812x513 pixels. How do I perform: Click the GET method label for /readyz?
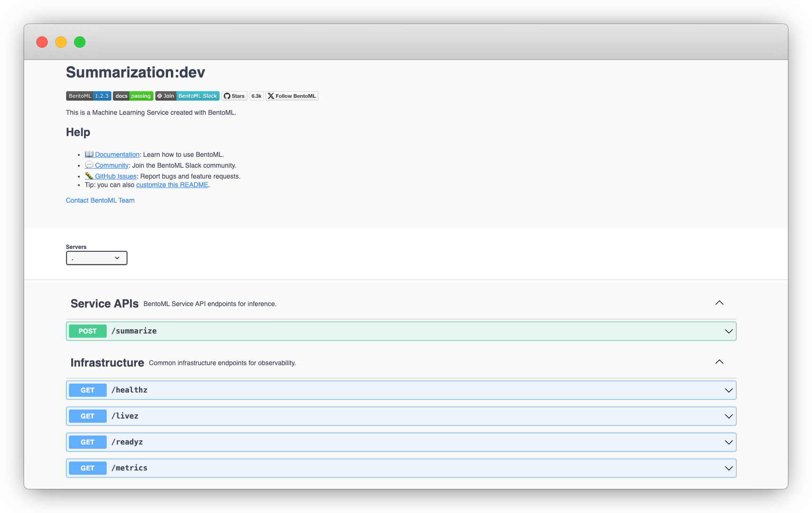tap(88, 442)
